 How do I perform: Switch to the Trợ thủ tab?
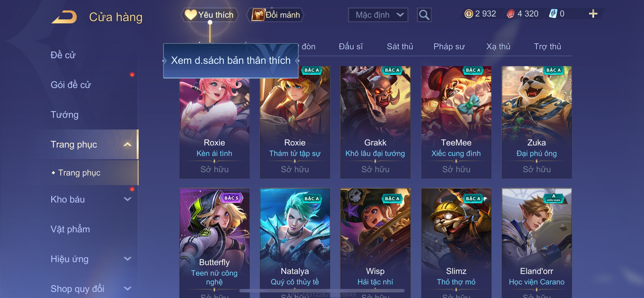click(548, 47)
